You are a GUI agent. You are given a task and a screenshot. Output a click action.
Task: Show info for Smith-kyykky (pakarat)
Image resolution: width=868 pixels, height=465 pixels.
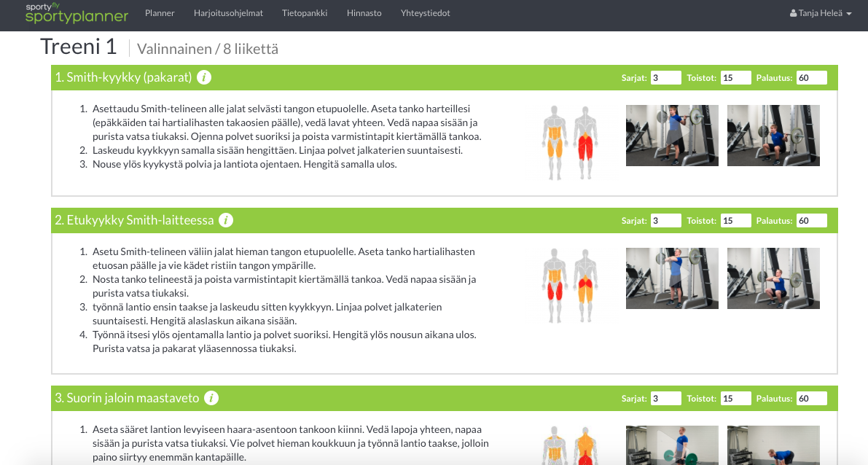point(204,77)
